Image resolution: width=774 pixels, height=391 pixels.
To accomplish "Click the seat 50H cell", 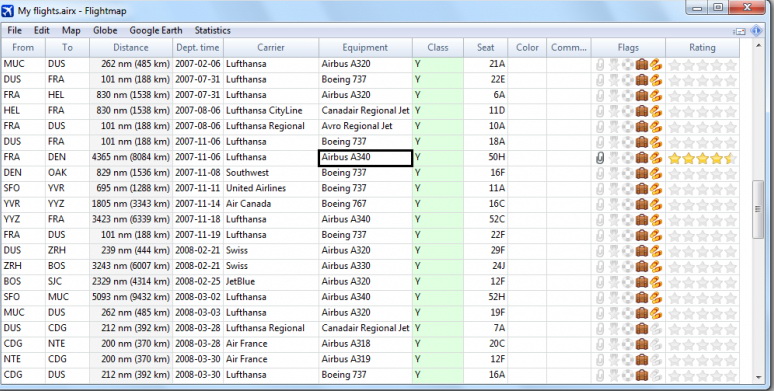I will (486, 158).
